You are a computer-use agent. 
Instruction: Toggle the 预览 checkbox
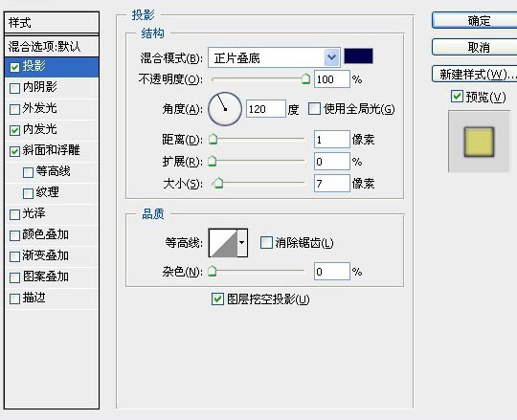click(x=457, y=97)
